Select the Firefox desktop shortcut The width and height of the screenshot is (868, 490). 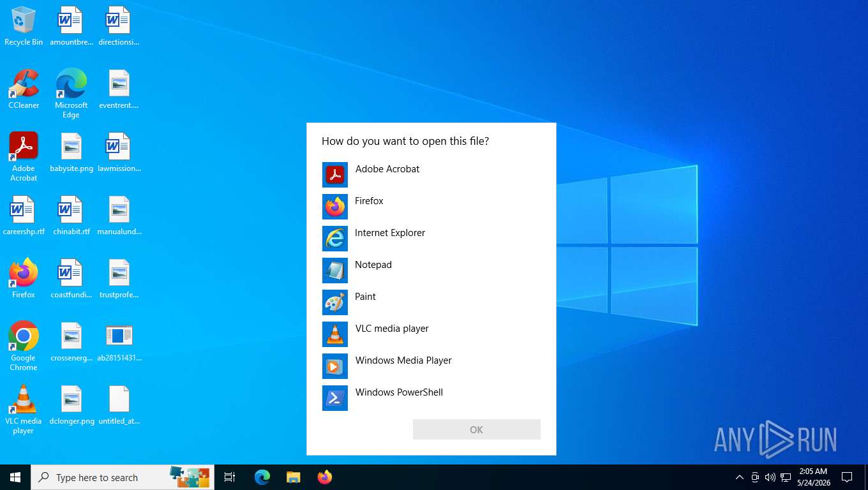(24, 279)
